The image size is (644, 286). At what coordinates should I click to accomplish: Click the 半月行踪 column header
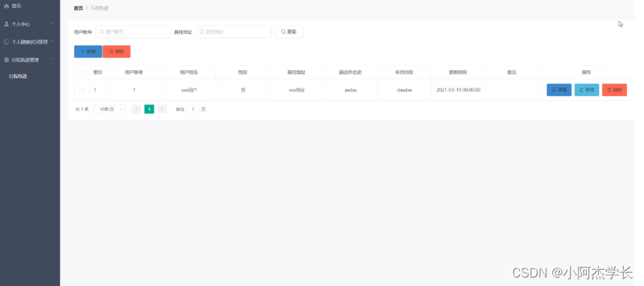[404, 72]
